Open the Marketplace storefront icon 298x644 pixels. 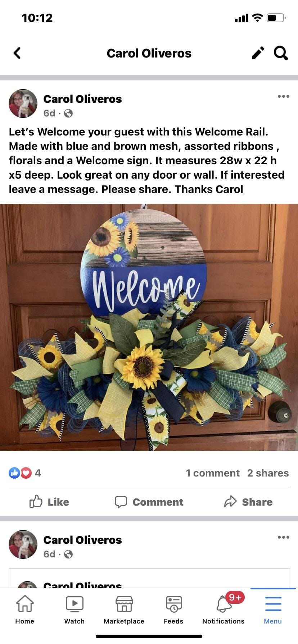point(124,604)
